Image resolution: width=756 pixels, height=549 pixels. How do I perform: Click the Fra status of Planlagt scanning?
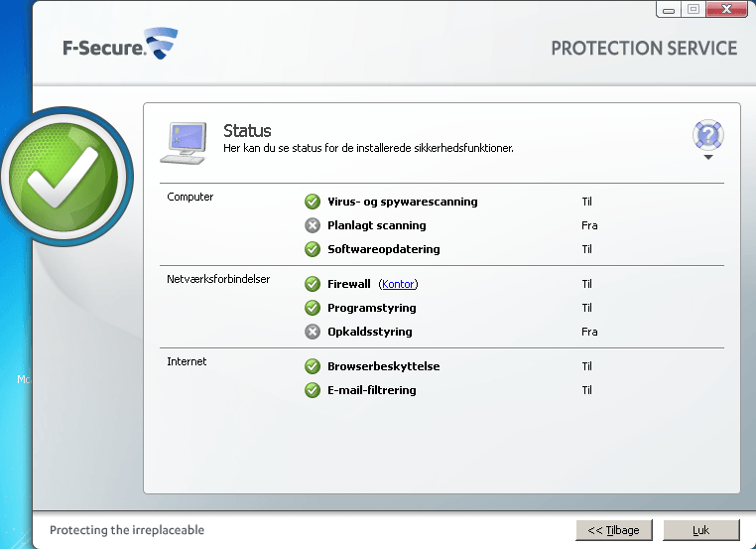[589, 225]
